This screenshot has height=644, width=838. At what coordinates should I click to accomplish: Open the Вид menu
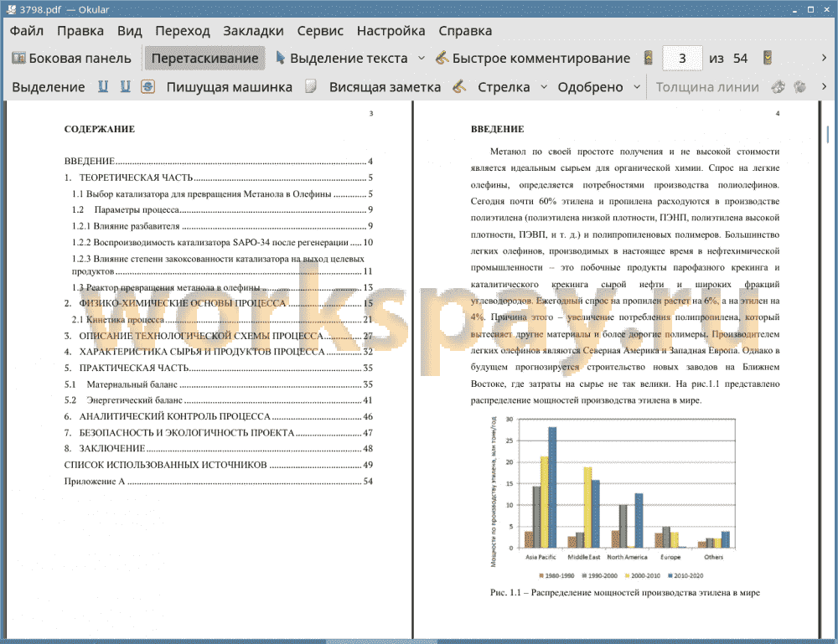[129, 31]
